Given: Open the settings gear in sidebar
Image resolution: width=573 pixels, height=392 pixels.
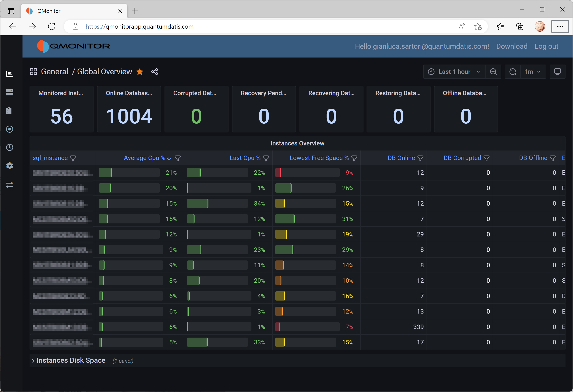Looking at the screenshot, I should tap(10, 166).
